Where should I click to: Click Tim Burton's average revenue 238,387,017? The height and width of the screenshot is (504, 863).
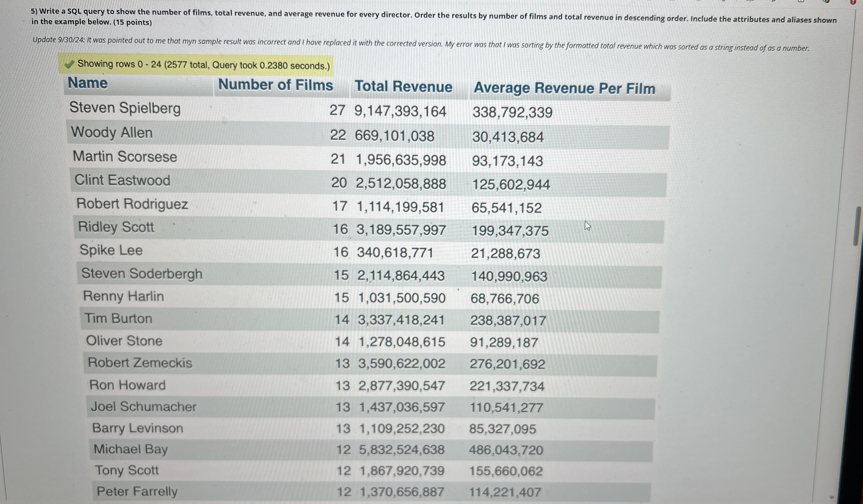pyautogui.click(x=508, y=321)
